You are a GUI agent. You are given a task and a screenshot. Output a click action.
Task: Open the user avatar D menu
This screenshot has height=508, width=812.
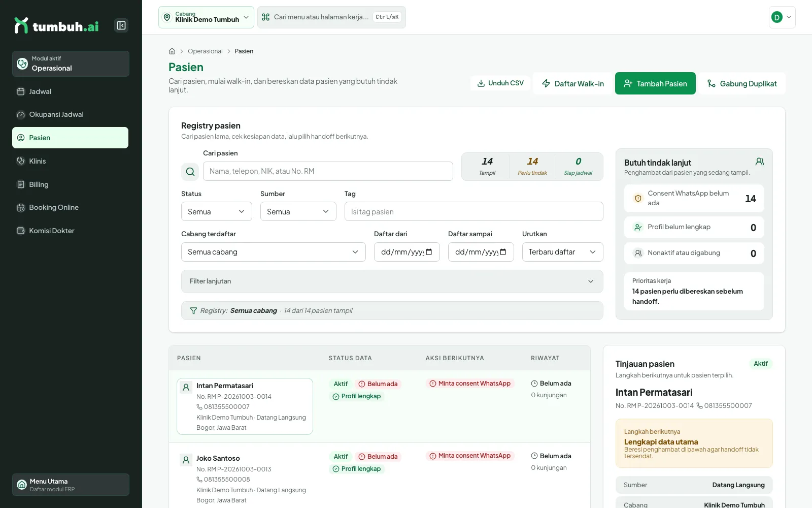[782, 17]
